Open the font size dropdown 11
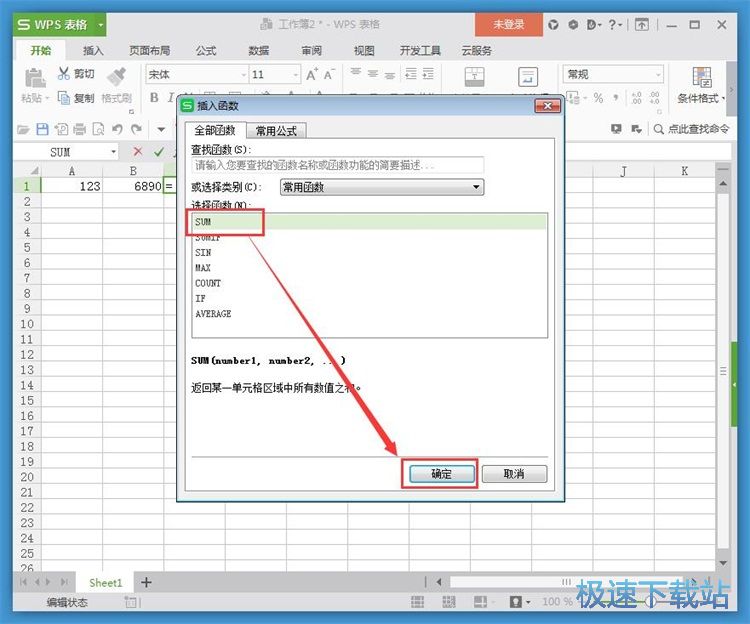Viewport: 750px width, 624px height. pyautogui.click(x=296, y=75)
